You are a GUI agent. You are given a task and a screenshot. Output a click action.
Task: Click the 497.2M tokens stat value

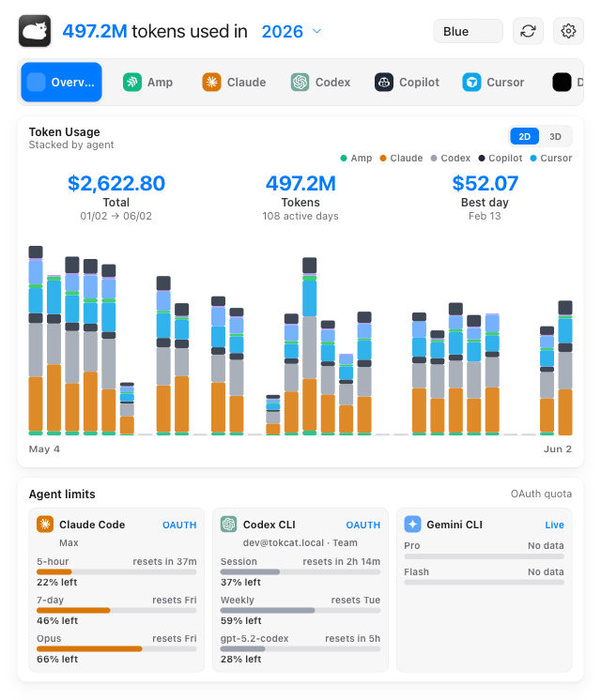[x=300, y=183]
